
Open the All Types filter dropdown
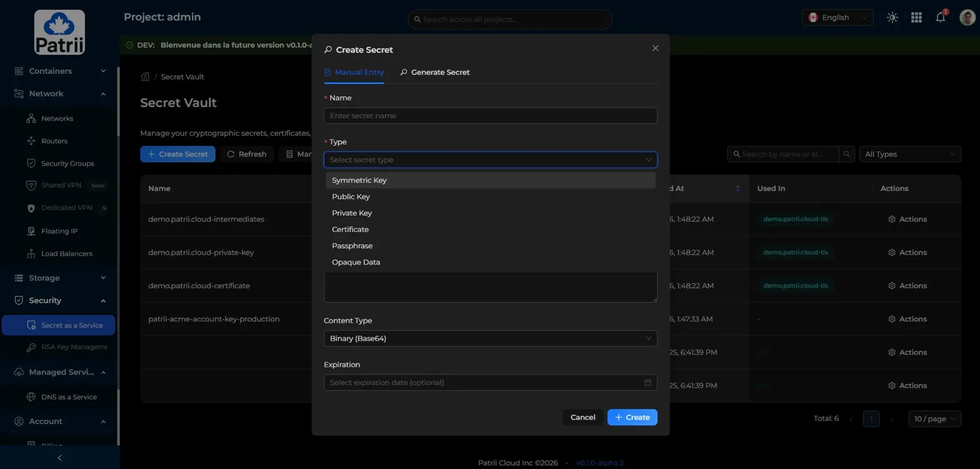(x=910, y=154)
